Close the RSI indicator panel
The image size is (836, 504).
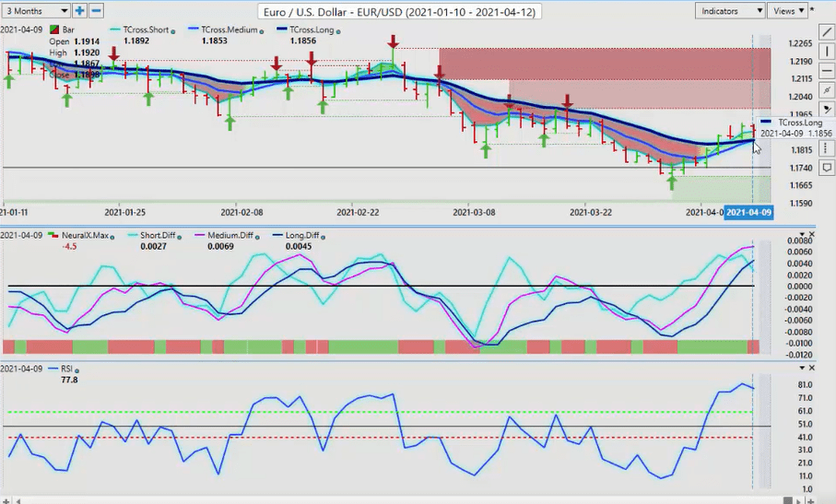coord(812,369)
